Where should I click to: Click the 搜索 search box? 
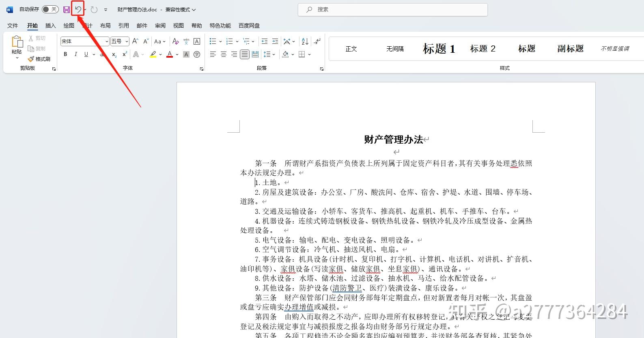(x=392, y=9)
